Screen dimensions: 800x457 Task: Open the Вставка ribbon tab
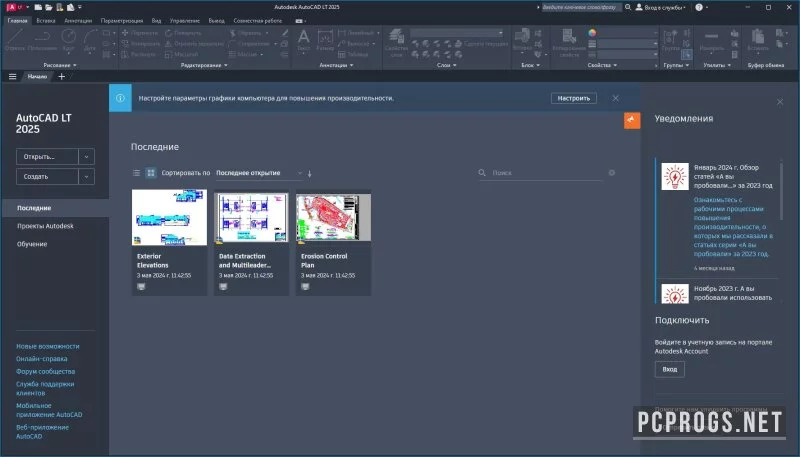coord(46,21)
